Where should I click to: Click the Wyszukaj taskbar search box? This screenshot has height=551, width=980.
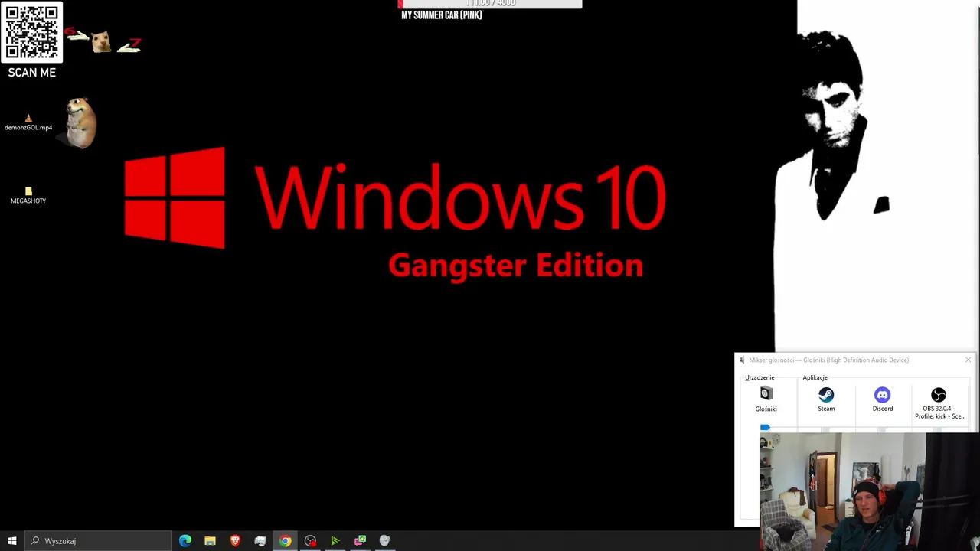coord(97,541)
